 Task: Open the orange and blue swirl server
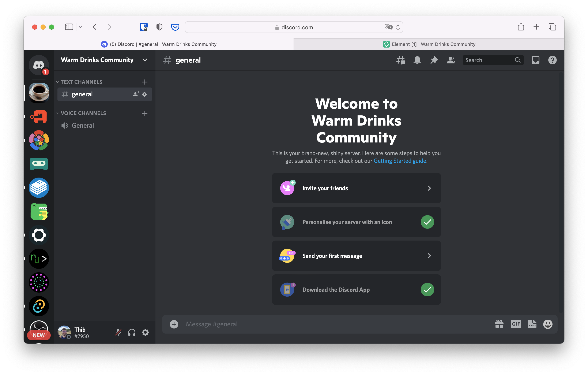point(39,306)
